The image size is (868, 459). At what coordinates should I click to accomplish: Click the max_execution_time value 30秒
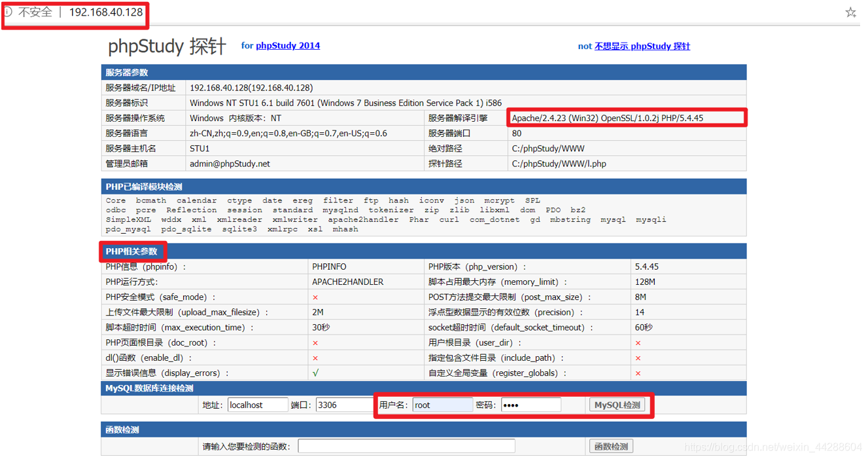[x=321, y=327]
